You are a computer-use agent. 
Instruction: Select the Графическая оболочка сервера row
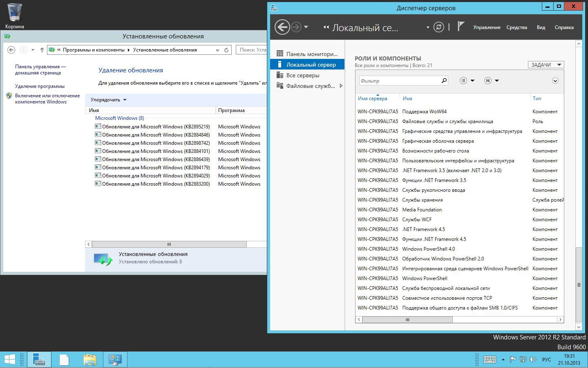pos(460,141)
